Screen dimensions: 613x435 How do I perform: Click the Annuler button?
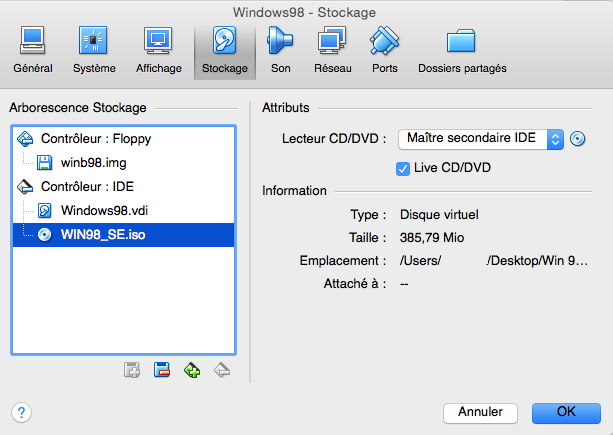(480, 413)
